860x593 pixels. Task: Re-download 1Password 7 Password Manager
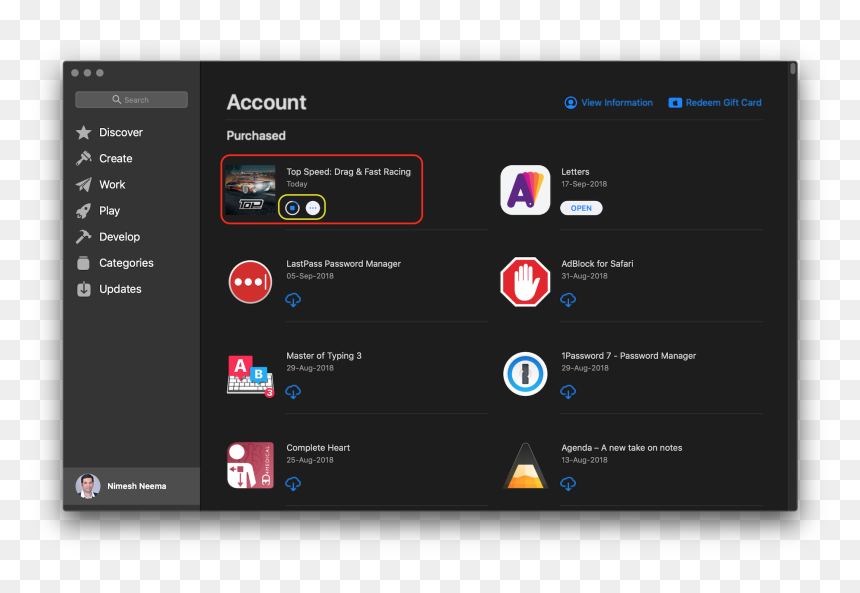pos(568,392)
